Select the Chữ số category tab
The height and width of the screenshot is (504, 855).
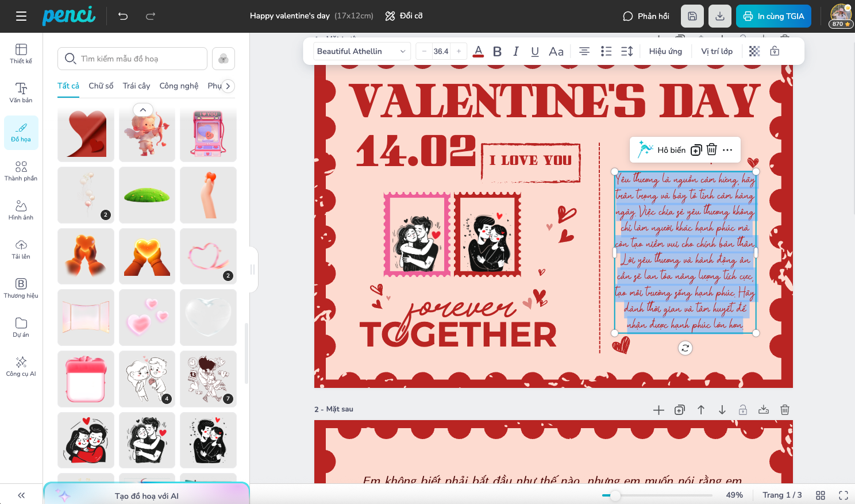tap(101, 86)
